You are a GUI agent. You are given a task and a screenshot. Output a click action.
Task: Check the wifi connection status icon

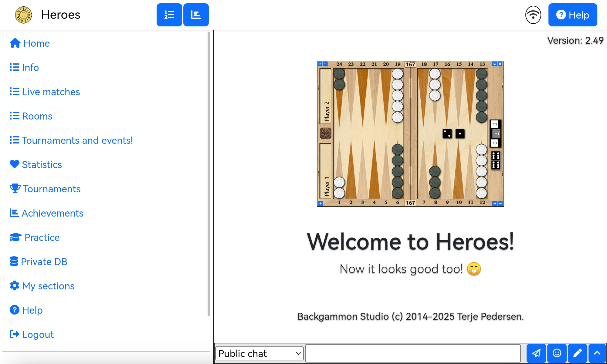533,15
